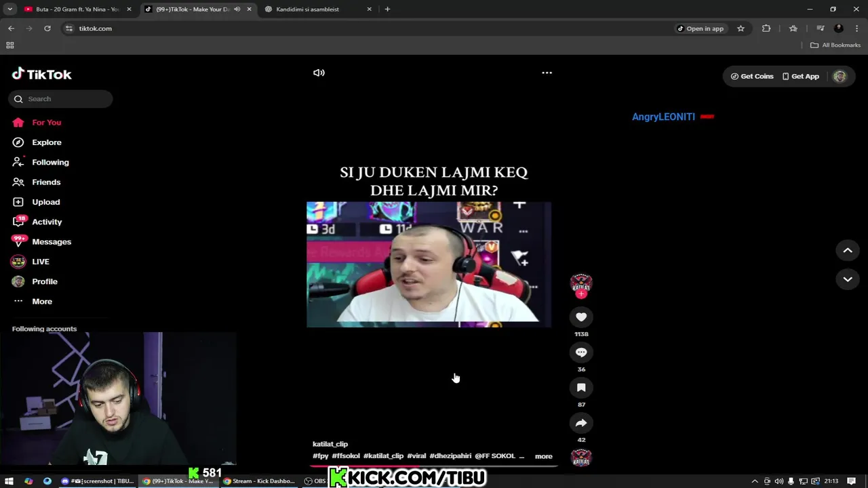Click the Get Coins button
This screenshot has height=488, width=868.
point(752,77)
